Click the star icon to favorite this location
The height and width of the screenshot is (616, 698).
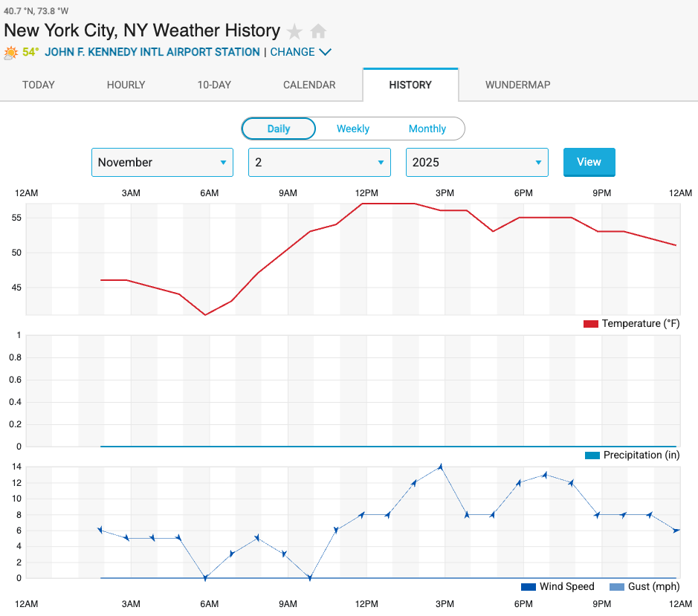coord(294,31)
